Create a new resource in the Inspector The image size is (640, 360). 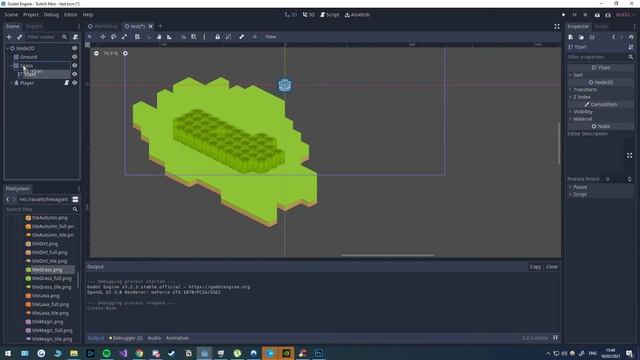coord(571,37)
